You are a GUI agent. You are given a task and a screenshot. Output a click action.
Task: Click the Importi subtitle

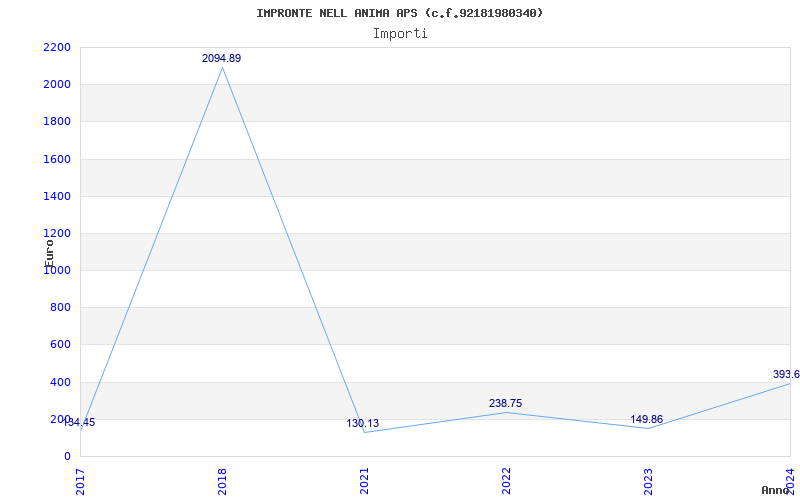(x=400, y=34)
